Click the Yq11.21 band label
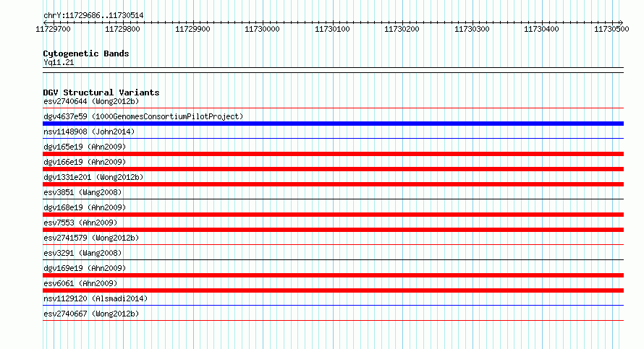644x349 pixels. coord(59,62)
